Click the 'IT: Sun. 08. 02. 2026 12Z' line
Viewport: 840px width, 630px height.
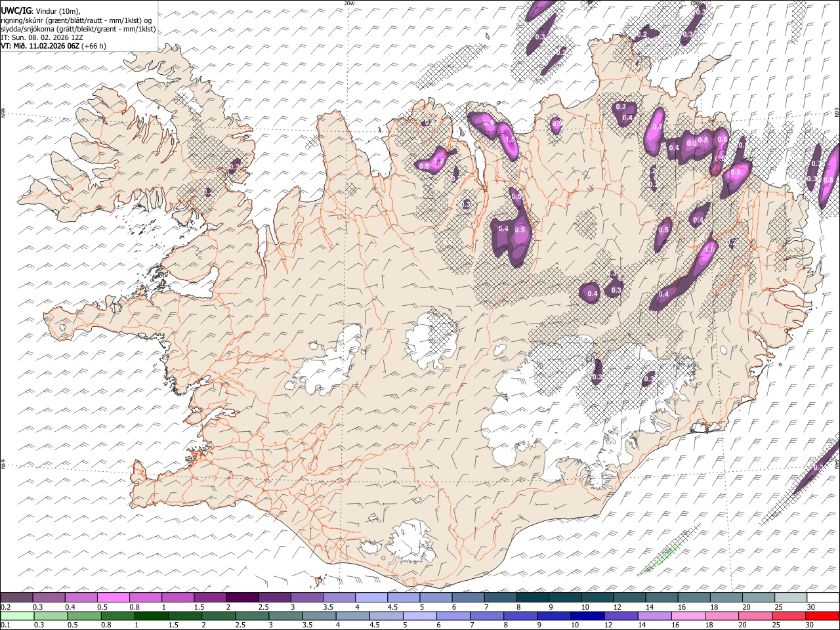tap(42, 37)
